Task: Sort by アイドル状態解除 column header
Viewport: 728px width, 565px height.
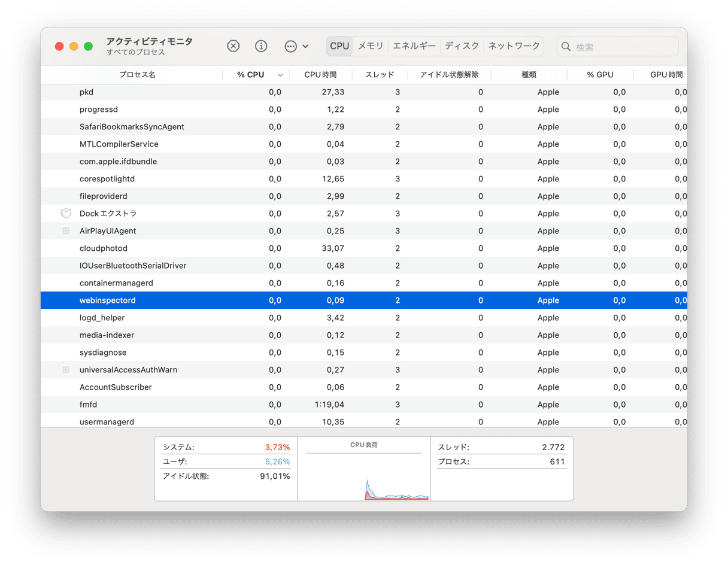Action: pyautogui.click(x=449, y=75)
